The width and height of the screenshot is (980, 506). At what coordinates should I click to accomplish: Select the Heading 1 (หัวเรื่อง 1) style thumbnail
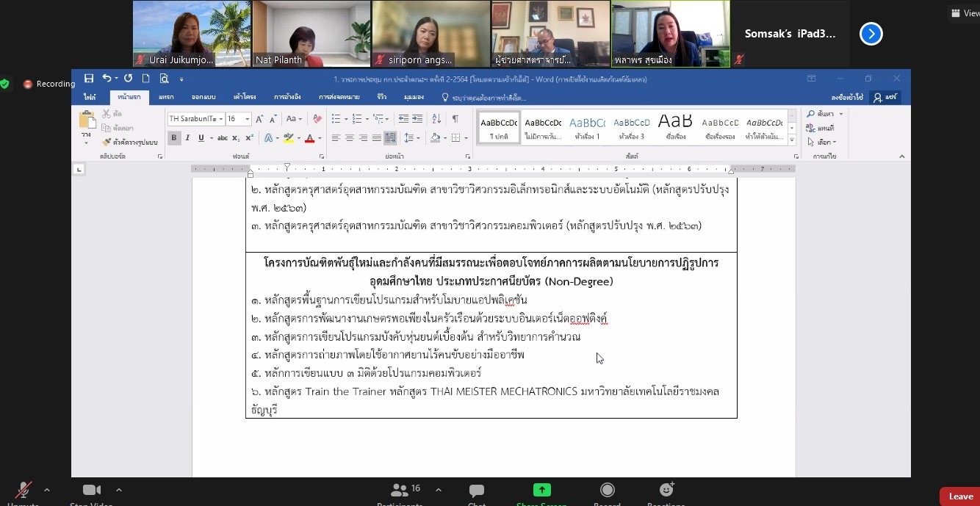click(587, 126)
